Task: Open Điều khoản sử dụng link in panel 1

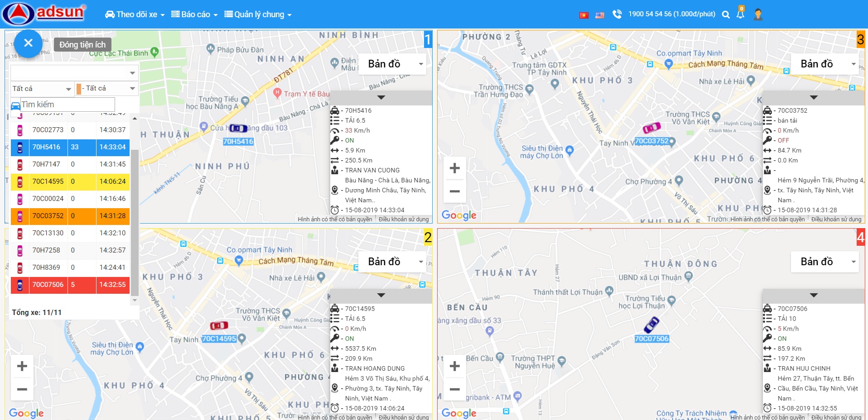Action: click(x=404, y=219)
